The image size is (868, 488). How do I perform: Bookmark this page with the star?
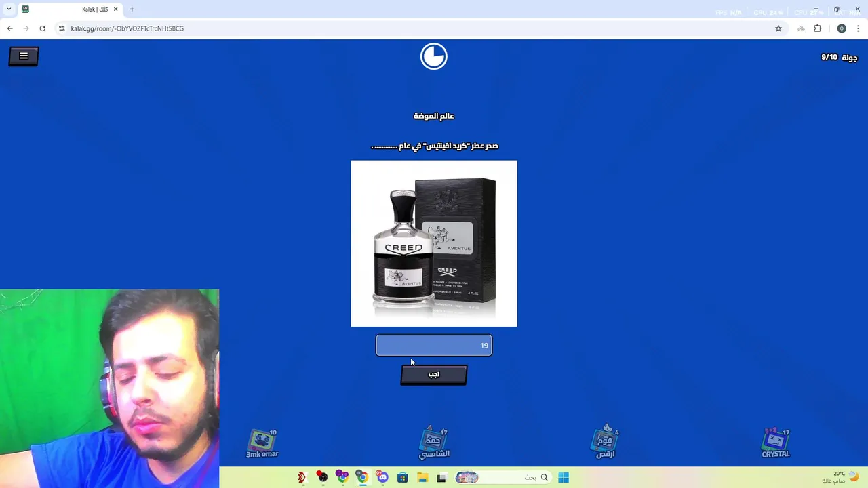point(778,28)
